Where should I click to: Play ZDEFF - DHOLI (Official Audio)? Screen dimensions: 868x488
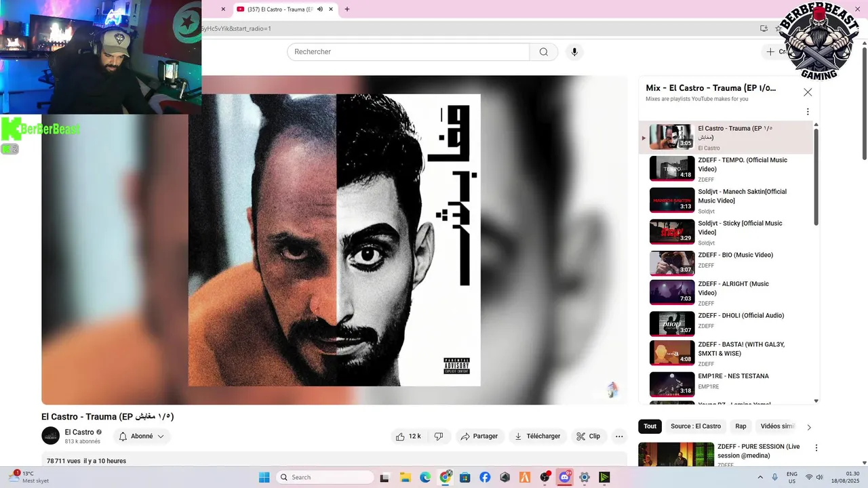[727, 323]
